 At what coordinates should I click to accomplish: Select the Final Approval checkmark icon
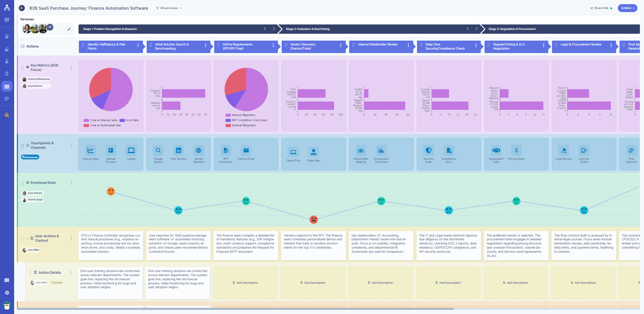tap(631, 150)
